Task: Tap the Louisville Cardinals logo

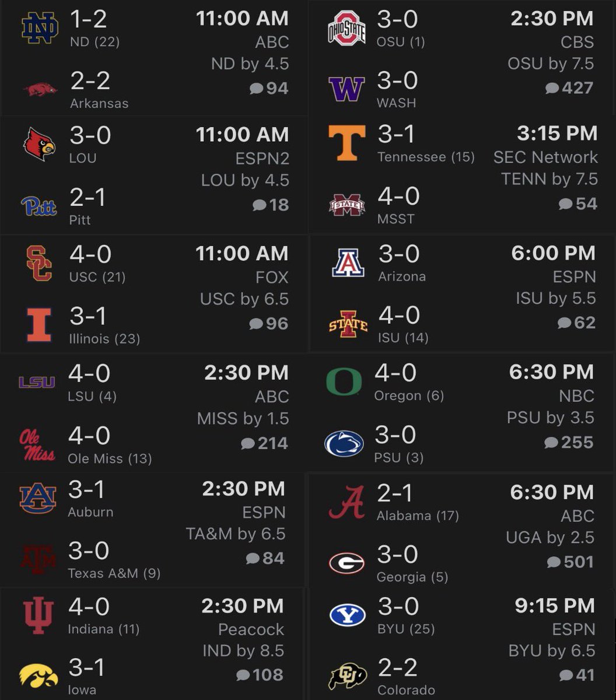Action: pyautogui.click(x=39, y=144)
